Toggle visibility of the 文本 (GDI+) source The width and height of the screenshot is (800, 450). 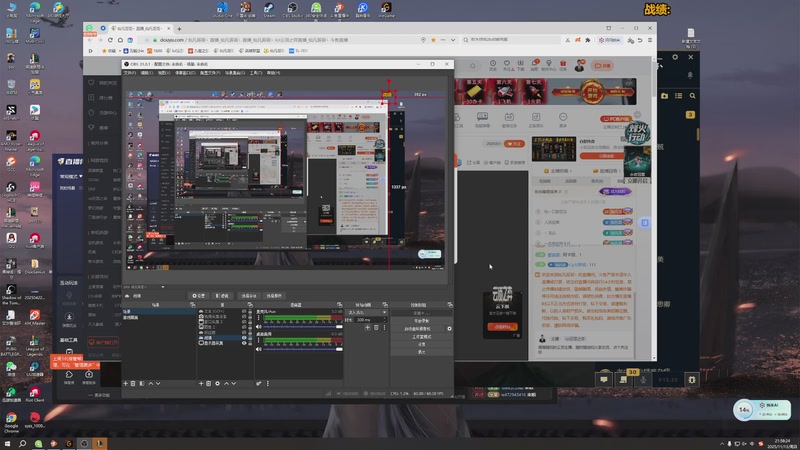pos(244,311)
